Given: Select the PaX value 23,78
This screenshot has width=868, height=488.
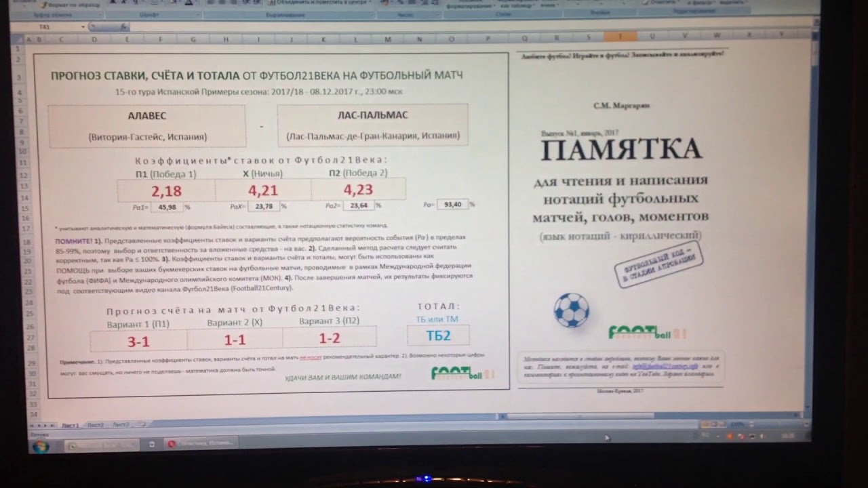Looking at the screenshot, I should (x=264, y=206).
